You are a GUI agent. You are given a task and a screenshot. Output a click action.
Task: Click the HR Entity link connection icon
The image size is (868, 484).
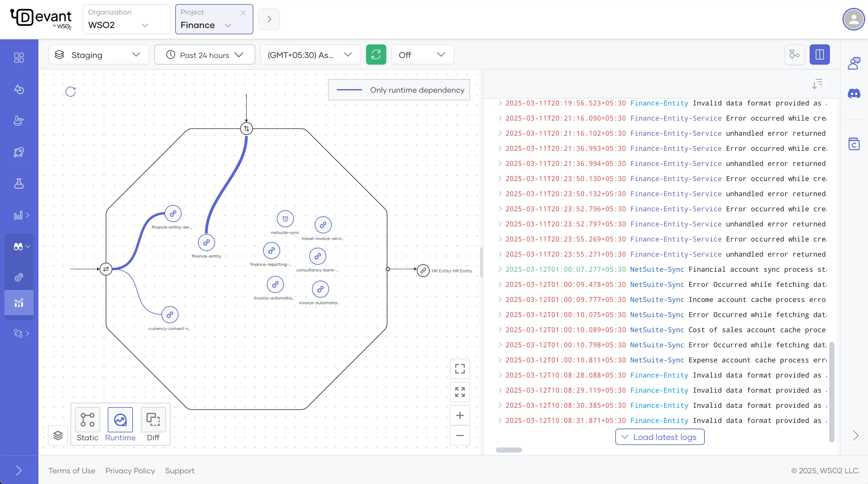423,270
